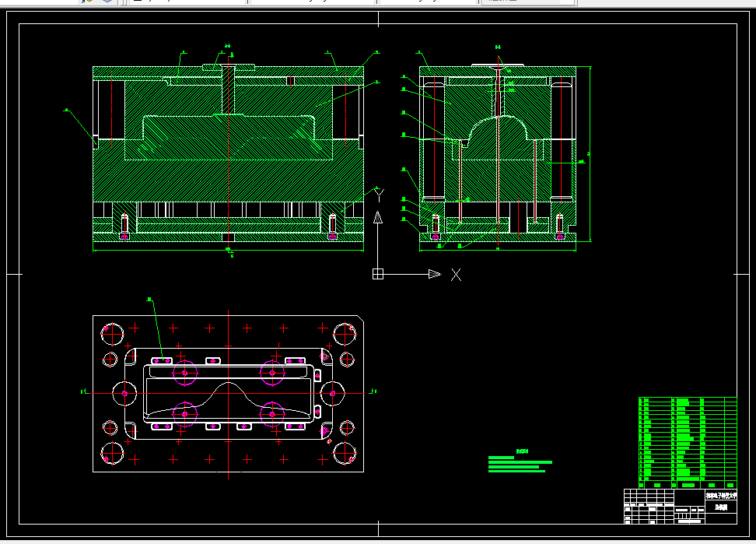Click the sprue bushing atop the front section view
The image size is (756, 544).
point(229,67)
